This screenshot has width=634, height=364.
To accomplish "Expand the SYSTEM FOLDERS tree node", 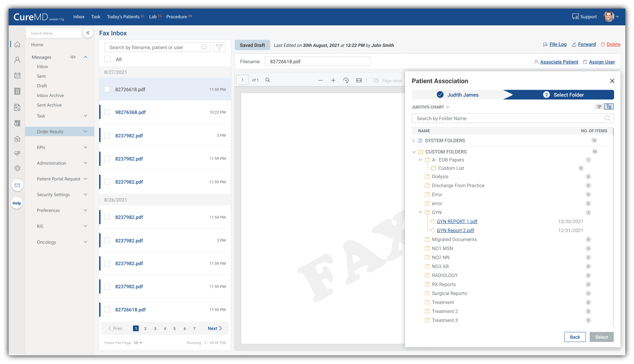I will point(413,141).
